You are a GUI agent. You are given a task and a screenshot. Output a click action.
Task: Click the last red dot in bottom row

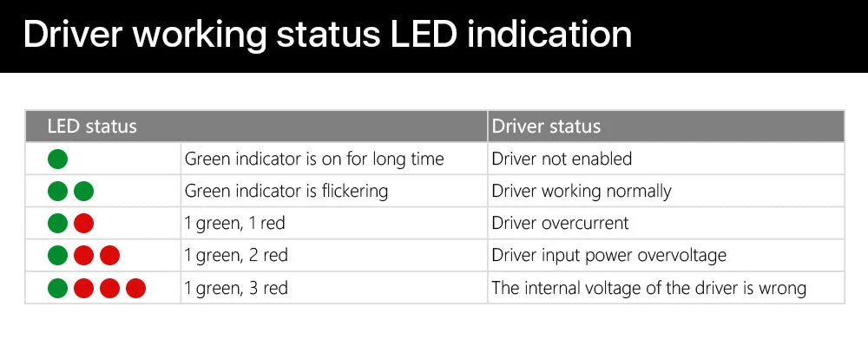135,288
